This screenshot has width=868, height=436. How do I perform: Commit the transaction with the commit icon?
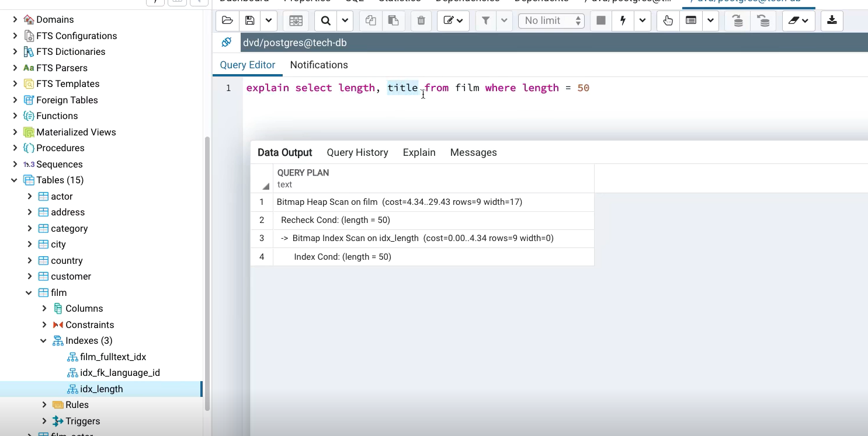point(737,20)
